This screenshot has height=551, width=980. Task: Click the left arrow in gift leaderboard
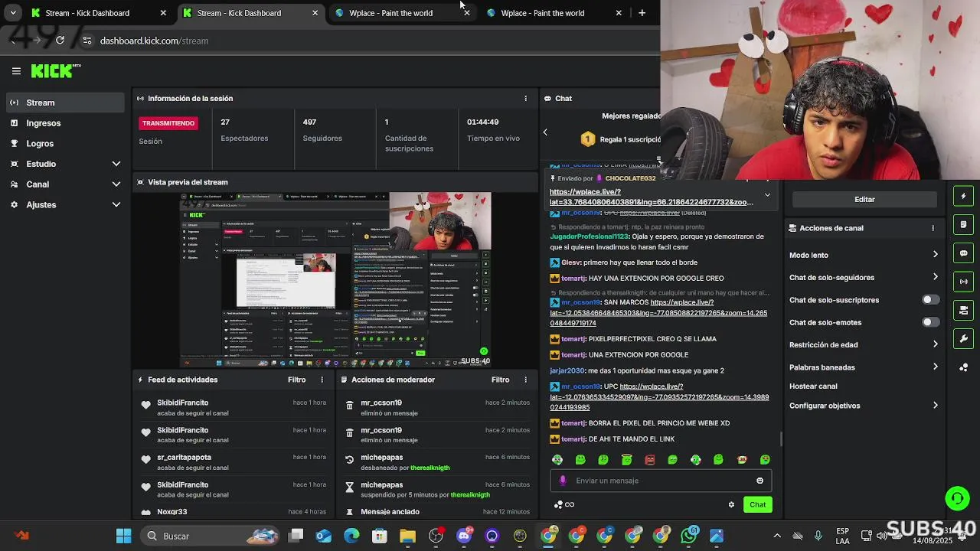click(545, 132)
